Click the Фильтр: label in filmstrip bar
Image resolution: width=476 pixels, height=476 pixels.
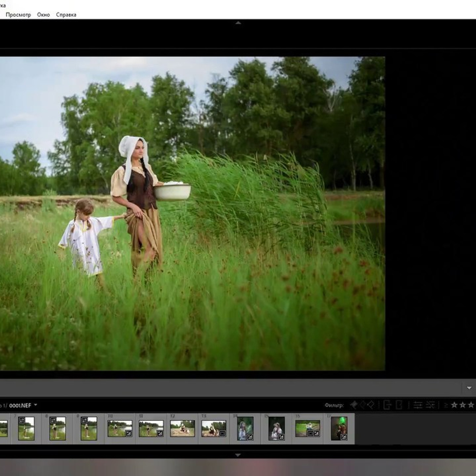[x=334, y=405]
